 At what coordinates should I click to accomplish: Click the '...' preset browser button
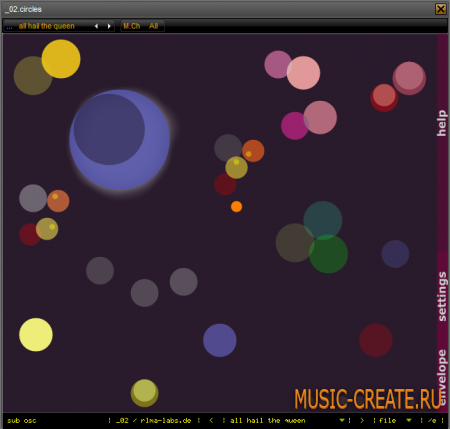point(9,26)
